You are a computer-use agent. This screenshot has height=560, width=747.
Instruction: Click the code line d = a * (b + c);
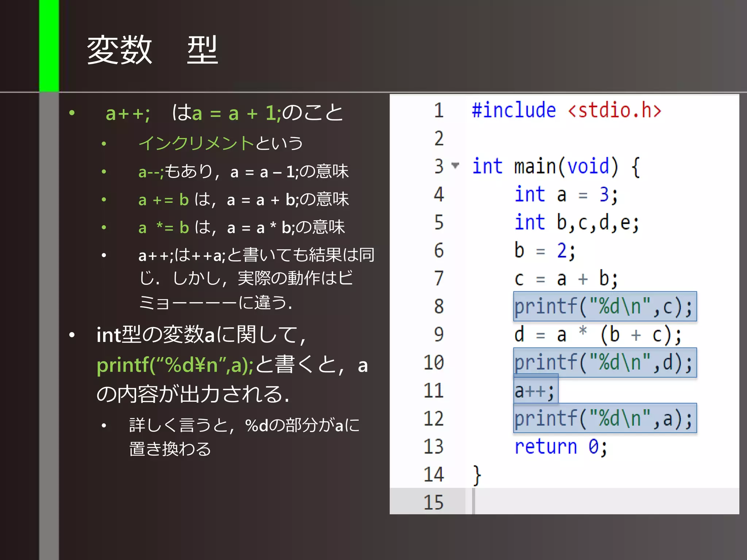point(598,335)
